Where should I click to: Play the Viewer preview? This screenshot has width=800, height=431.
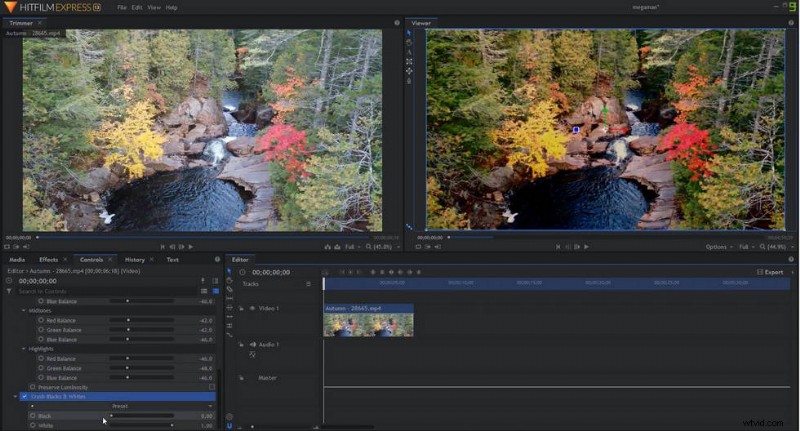586,247
